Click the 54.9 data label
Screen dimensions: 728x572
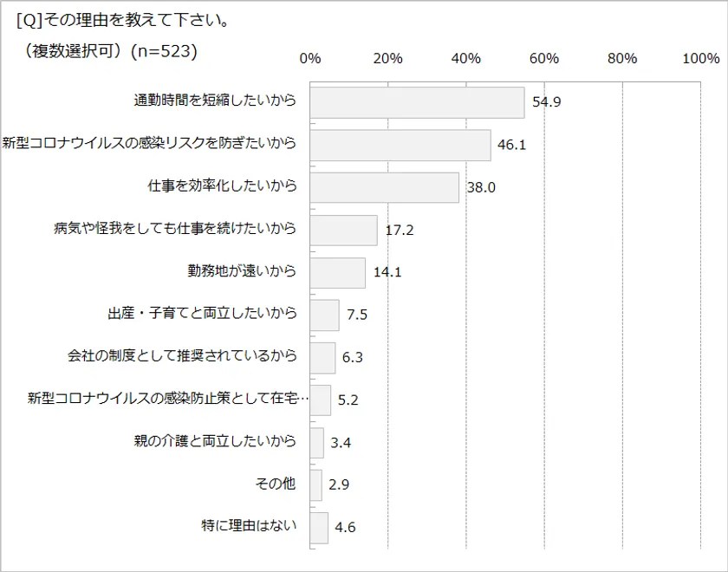[547, 102]
